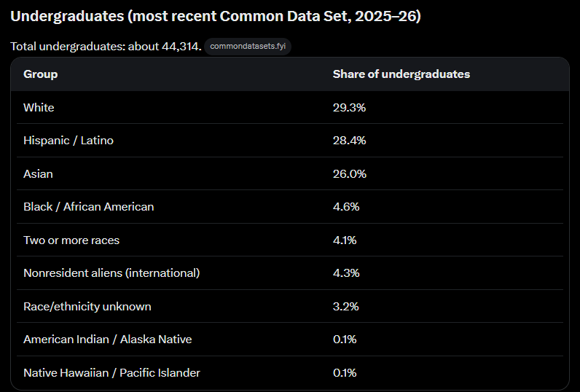The width and height of the screenshot is (580, 392).
Task: Click the Group column header
Action: pyautogui.click(x=41, y=74)
